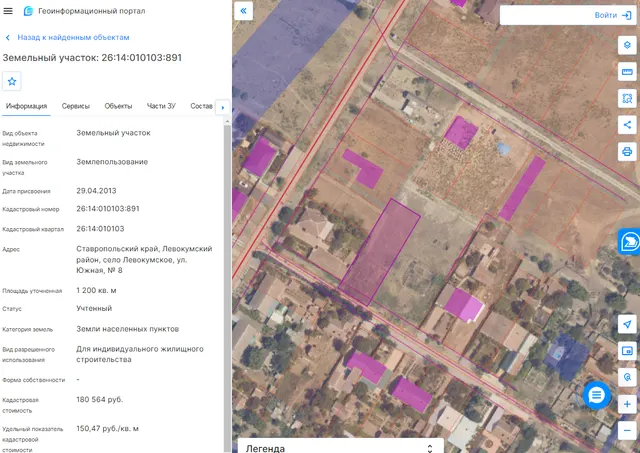This screenshot has width=640, height=453.
Task: Open the Объекты tab
Action: tap(118, 106)
